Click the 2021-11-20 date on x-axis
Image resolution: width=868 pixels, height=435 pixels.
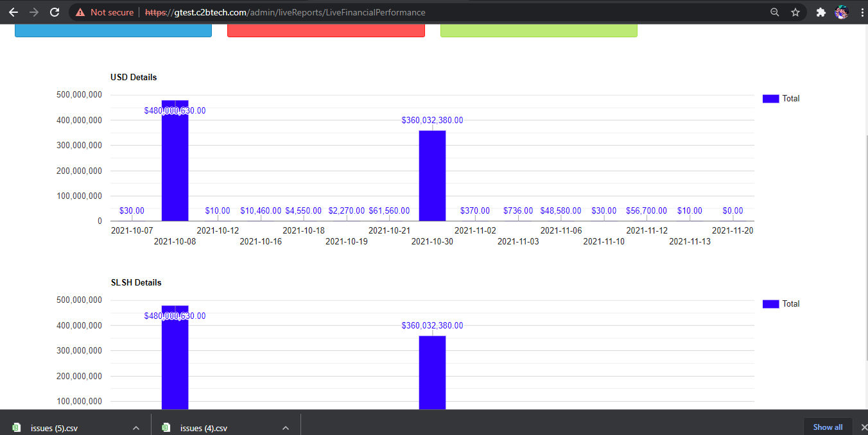click(x=733, y=230)
